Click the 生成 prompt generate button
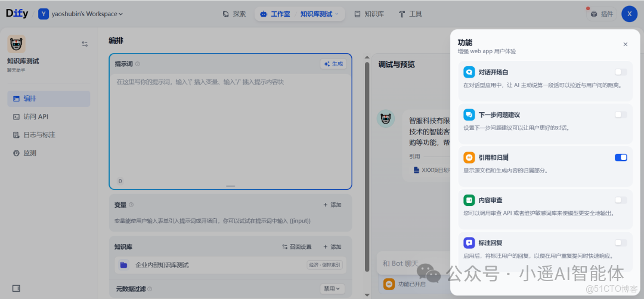The height and width of the screenshot is (299, 644). click(333, 64)
